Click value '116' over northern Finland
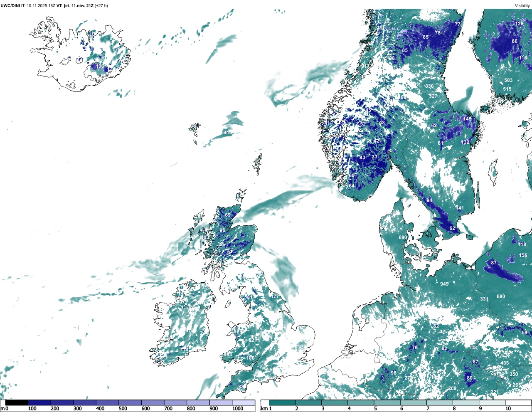Screen dimensions: 532x412 (523, 58)
